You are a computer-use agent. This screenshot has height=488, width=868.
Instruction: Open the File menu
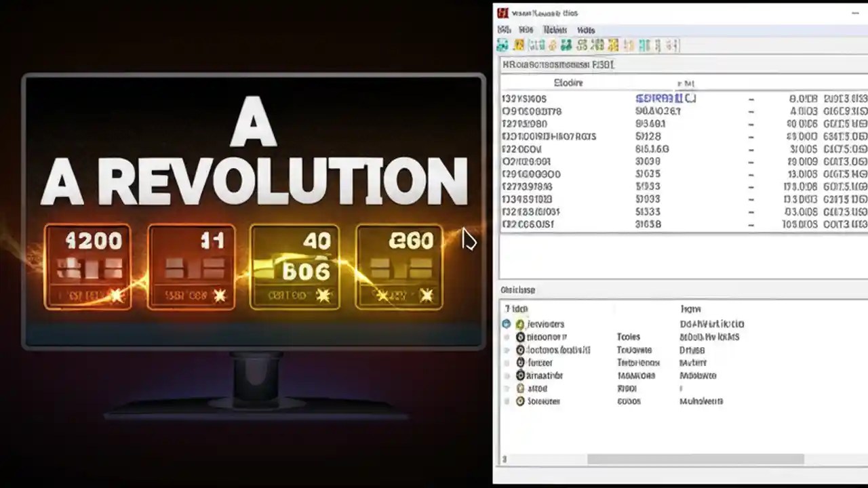click(x=503, y=30)
